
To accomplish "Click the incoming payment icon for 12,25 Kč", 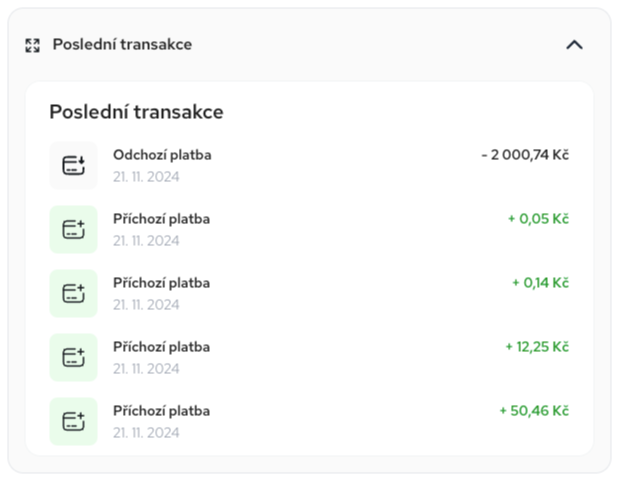I will [73, 358].
